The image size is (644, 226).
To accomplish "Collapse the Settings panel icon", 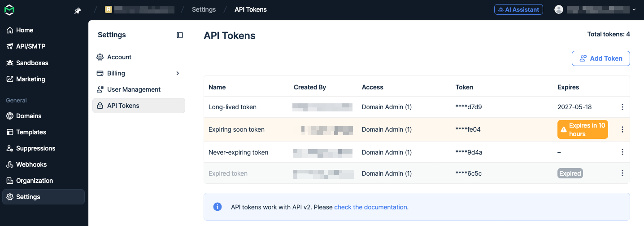I will [180, 35].
